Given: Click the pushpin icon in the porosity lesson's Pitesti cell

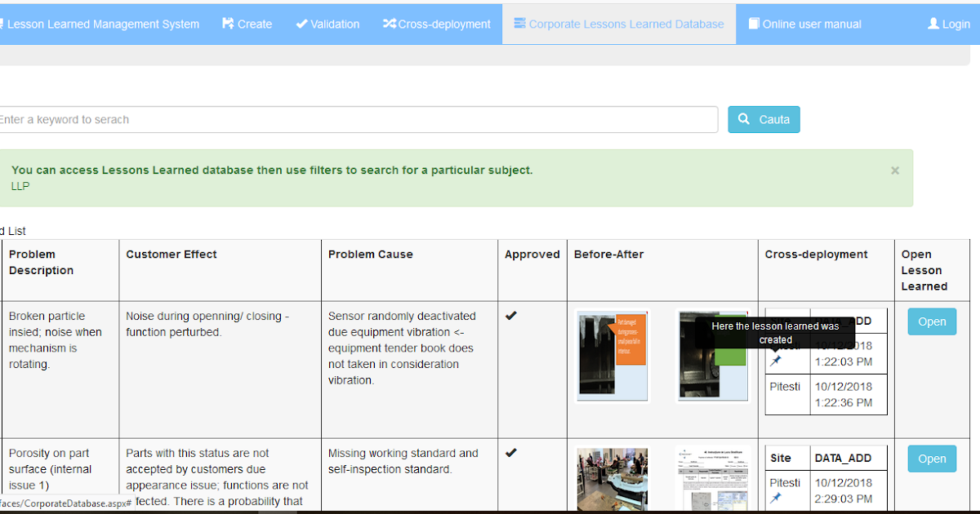Looking at the screenshot, I should (776, 496).
